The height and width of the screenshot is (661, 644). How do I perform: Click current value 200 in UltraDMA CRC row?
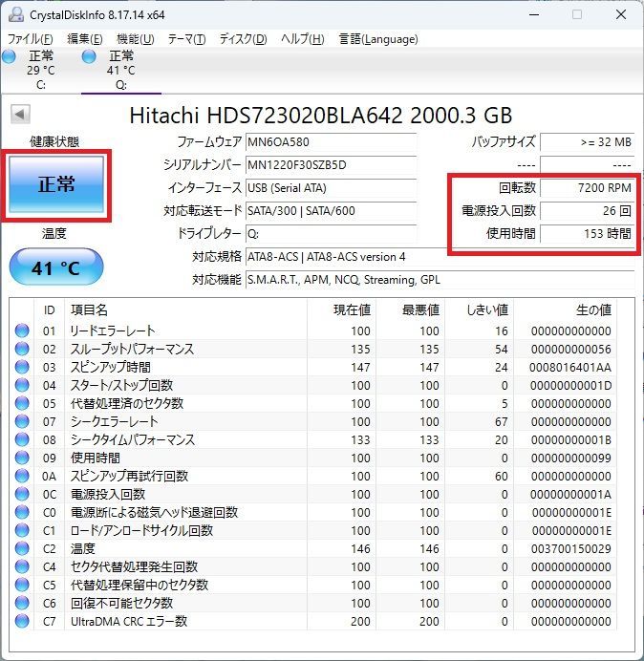(x=360, y=622)
